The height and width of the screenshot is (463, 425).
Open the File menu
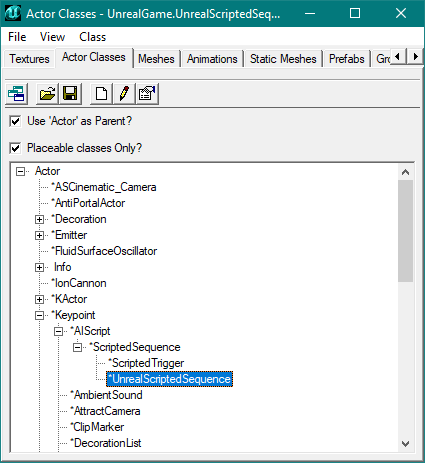tap(17, 37)
